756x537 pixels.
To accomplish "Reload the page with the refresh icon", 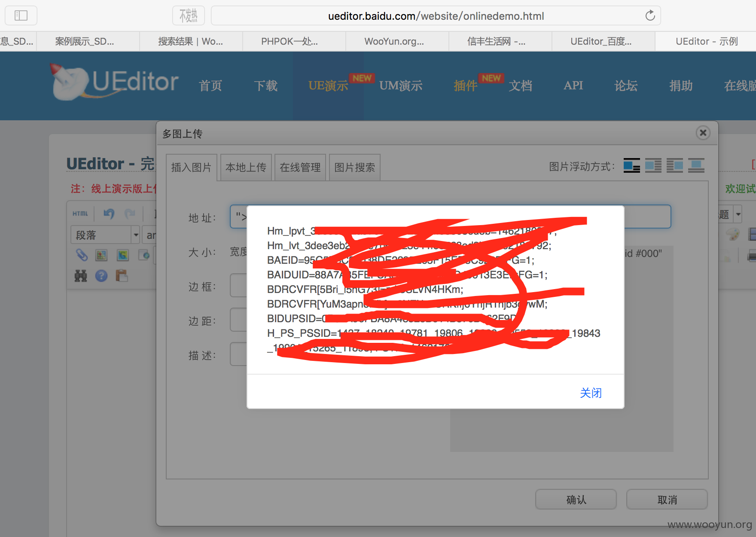I will (x=650, y=16).
